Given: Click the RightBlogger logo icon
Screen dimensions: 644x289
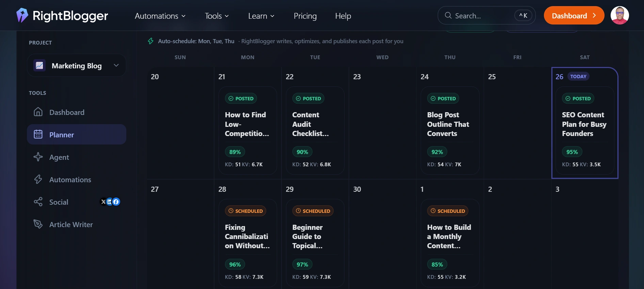Looking at the screenshot, I should coord(22,15).
